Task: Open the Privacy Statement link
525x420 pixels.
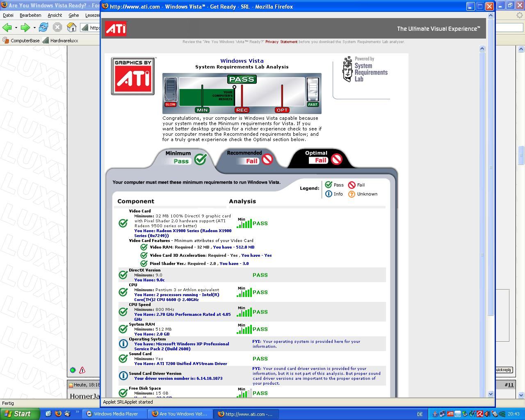Action: [x=281, y=42]
